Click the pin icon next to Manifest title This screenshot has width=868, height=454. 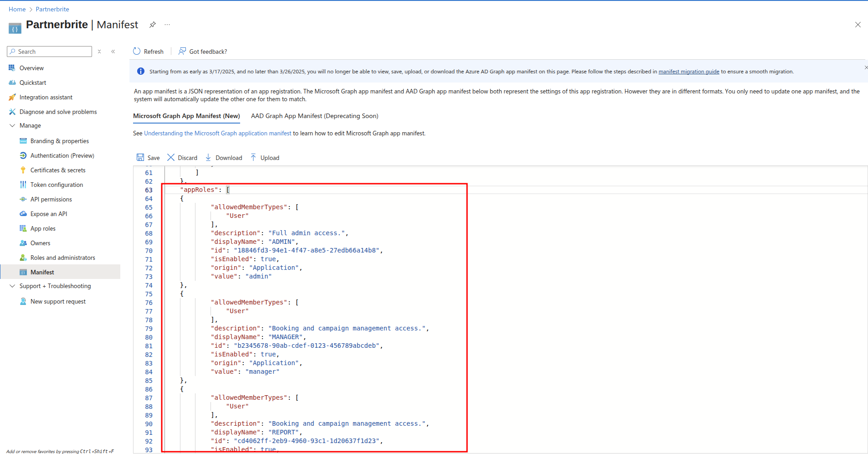click(153, 25)
